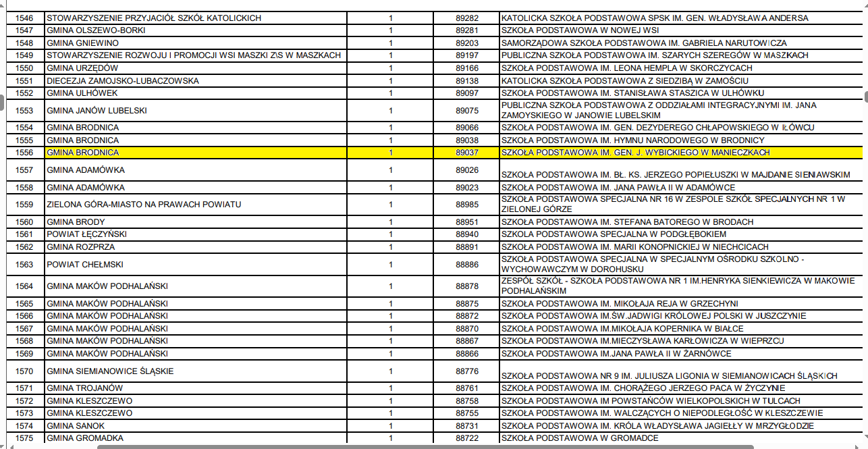Click row number 1564
The height and width of the screenshot is (449, 868).
pyautogui.click(x=25, y=286)
